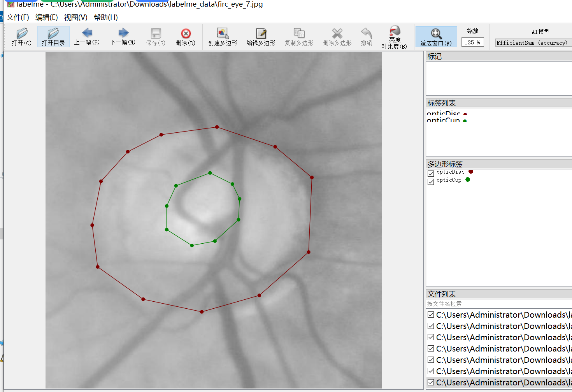Open the 帮助(H) menu

(x=105, y=18)
